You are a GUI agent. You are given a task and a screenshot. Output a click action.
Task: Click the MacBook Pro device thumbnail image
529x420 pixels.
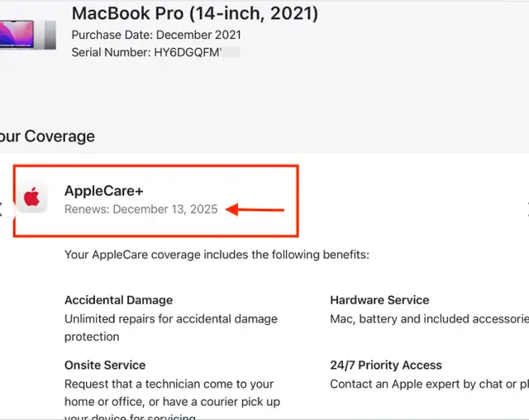tap(27, 35)
